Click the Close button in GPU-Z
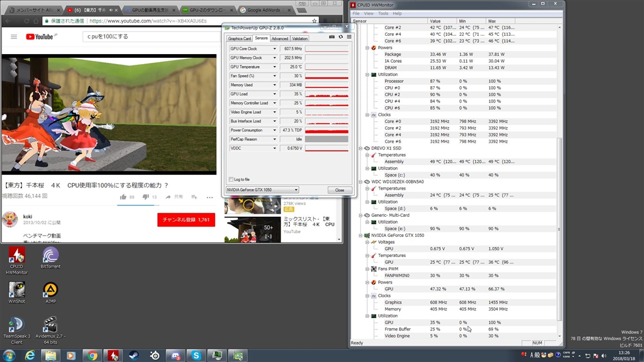 (340, 190)
